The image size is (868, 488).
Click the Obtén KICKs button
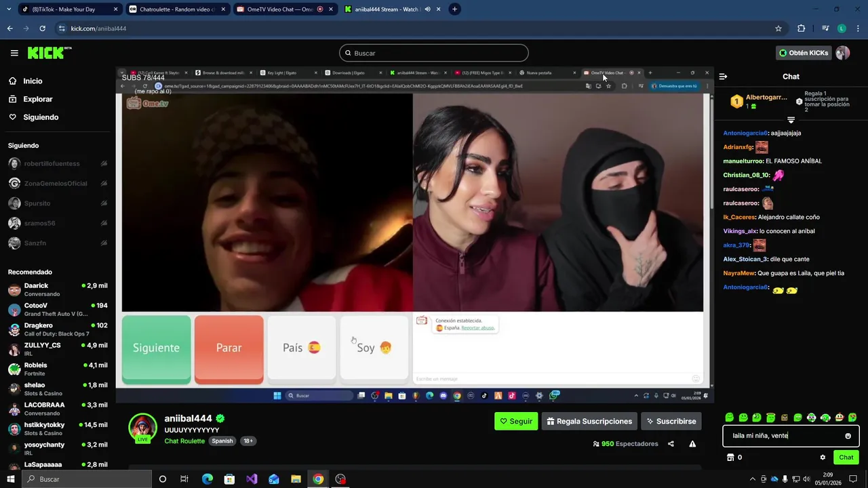coord(803,53)
